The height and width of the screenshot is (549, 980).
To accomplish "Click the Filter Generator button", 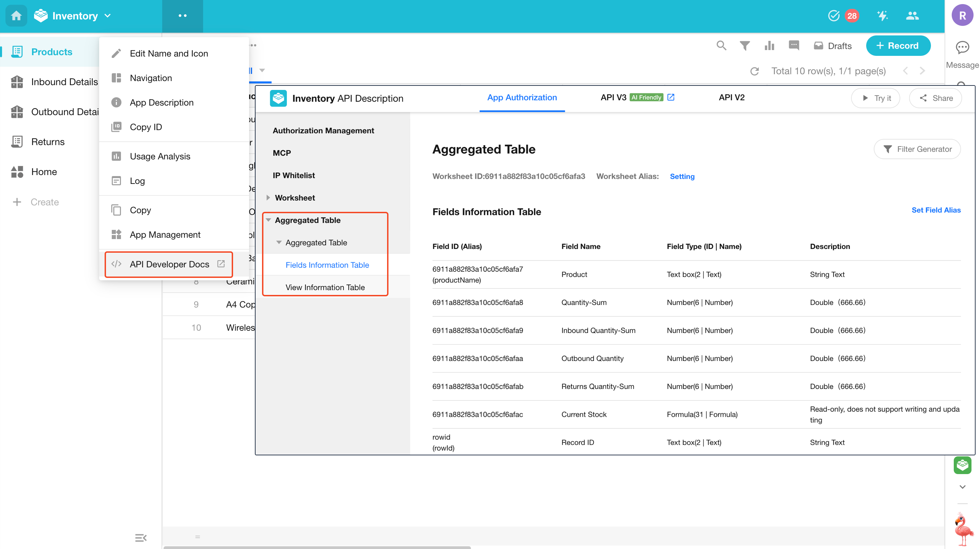I will point(917,149).
